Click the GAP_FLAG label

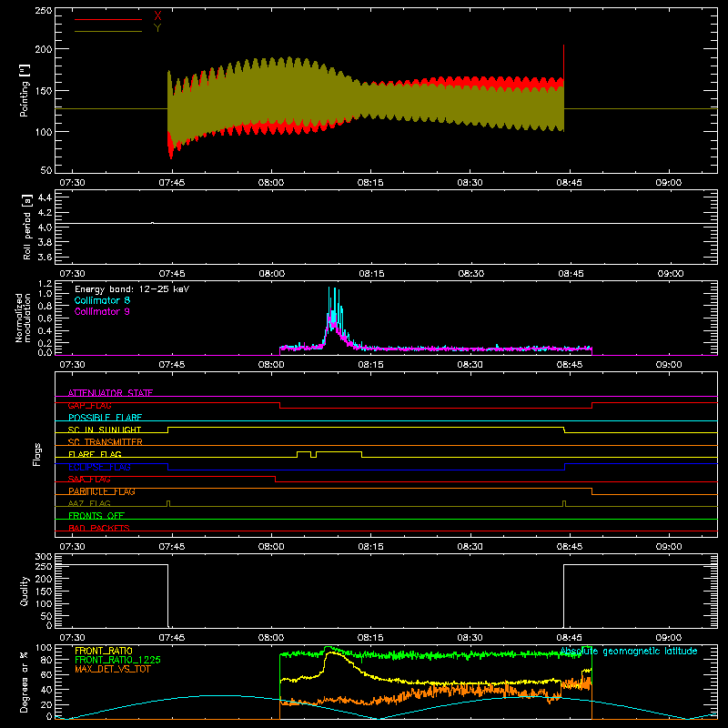point(89,405)
